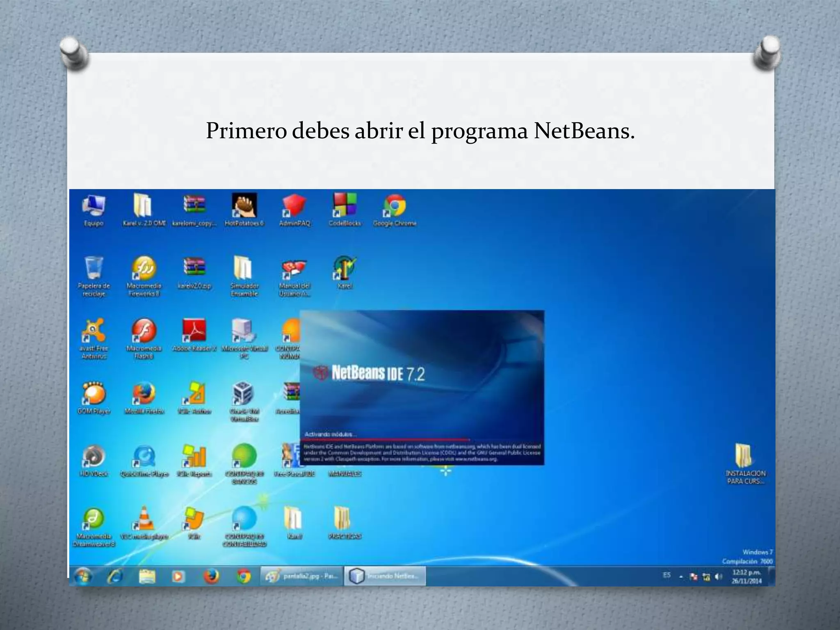Screen dimensions: 840x630
Task: Open the Simulador Ensamble folder
Action: 244,276
